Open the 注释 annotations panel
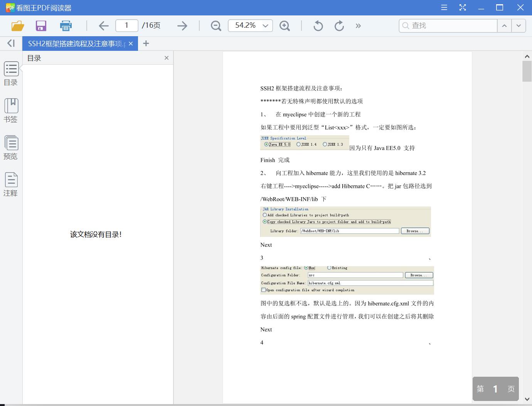 pyautogui.click(x=11, y=185)
